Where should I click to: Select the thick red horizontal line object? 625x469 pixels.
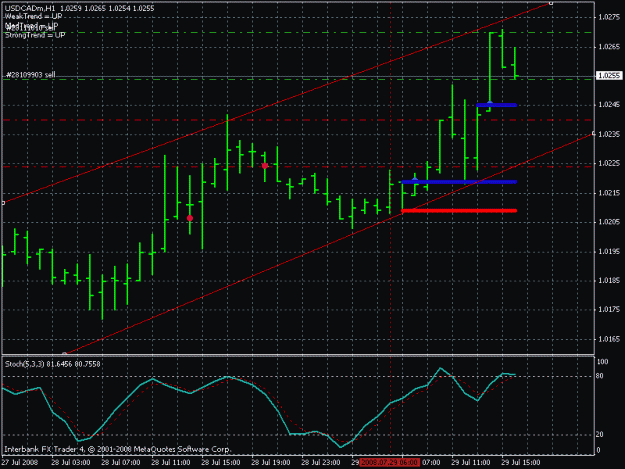[x=459, y=210]
